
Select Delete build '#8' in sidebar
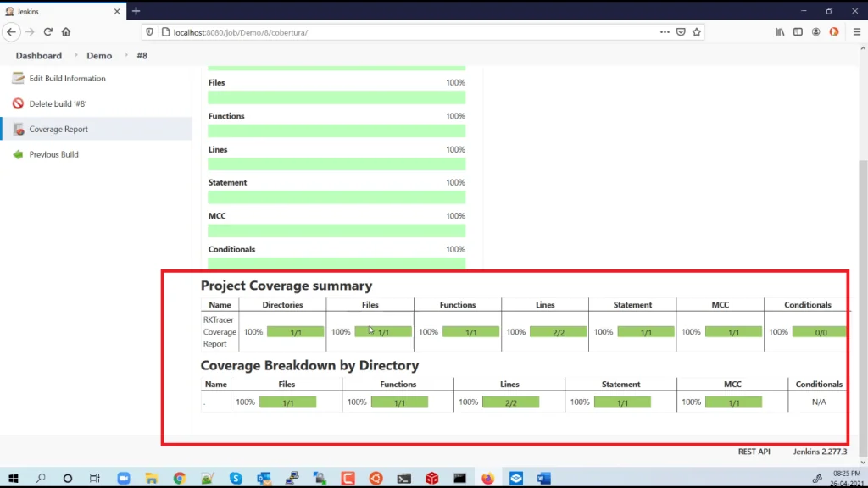click(x=58, y=103)
